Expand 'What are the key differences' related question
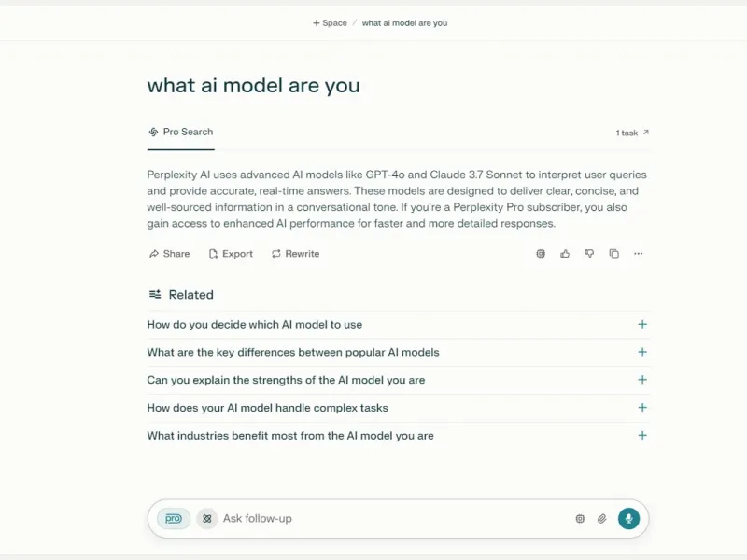747x560 pixels. click(x=642, y=352)
